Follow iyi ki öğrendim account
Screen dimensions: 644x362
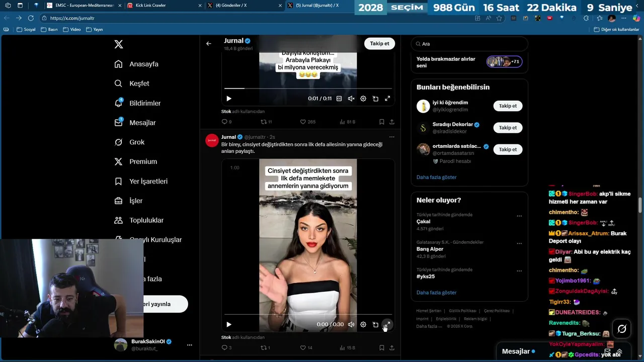click(x=508, y=106)
